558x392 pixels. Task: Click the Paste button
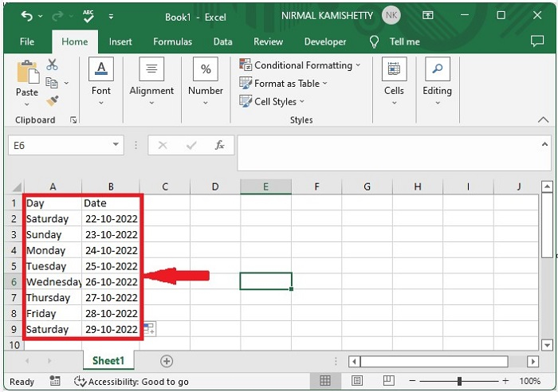27,80
